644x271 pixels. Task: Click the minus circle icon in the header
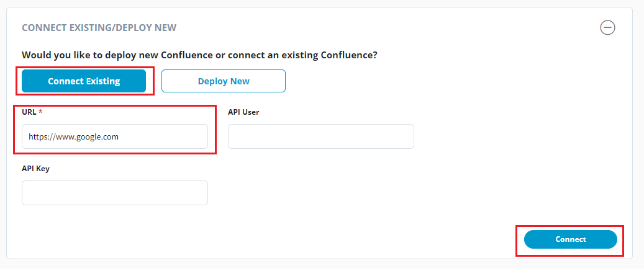tap(607, 27)
